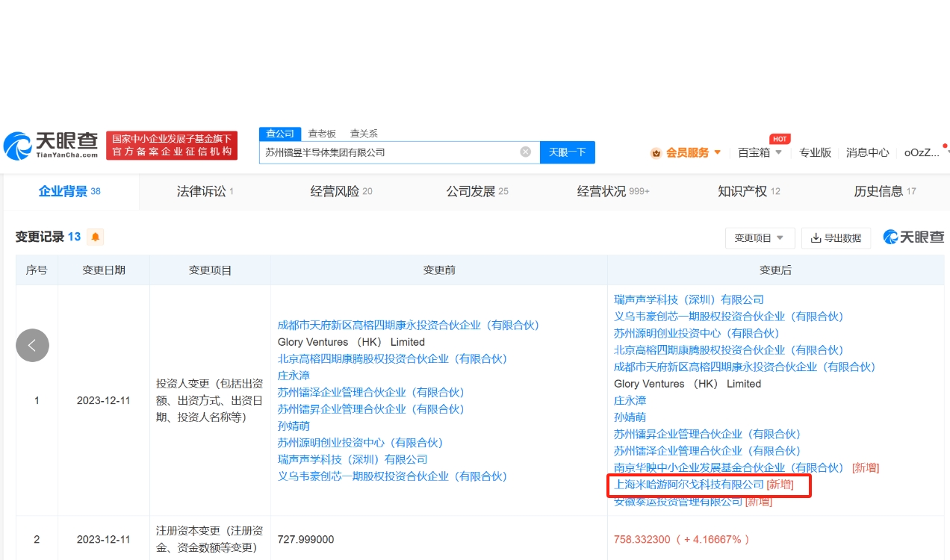Open the 经营状况 tab
The width and height of the screenshot is (950, 560).
point(613,191)
